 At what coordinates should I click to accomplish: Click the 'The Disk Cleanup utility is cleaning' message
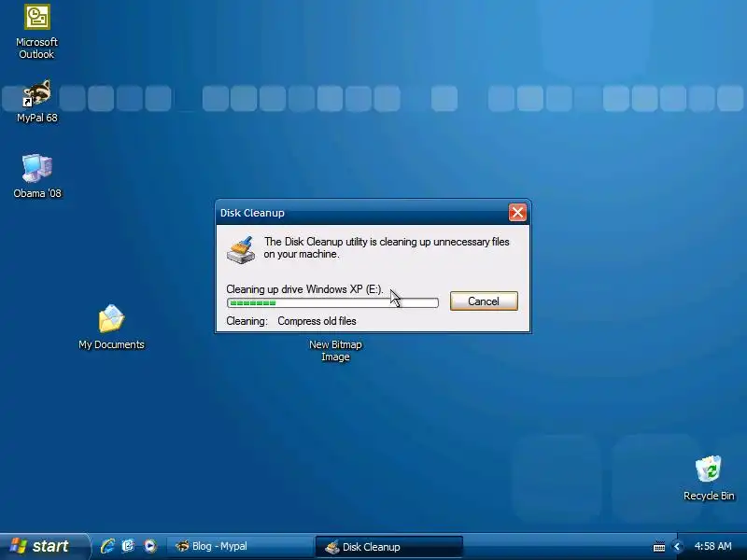tap(387, 247)
